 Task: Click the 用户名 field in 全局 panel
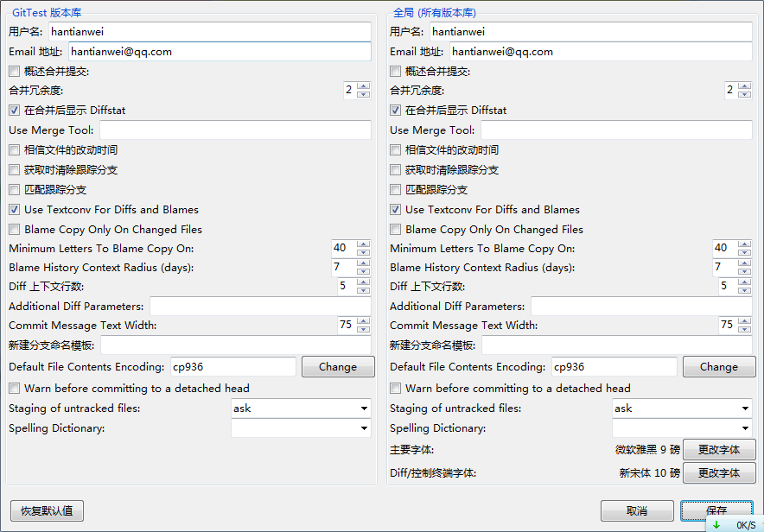[x=591, y=32]
